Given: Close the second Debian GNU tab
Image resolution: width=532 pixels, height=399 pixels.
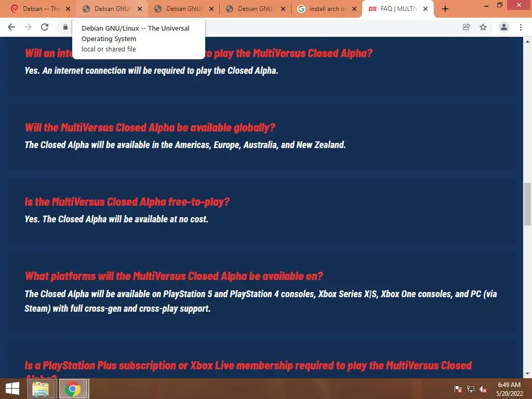Looking at the screenshot, I should [139, 9].
